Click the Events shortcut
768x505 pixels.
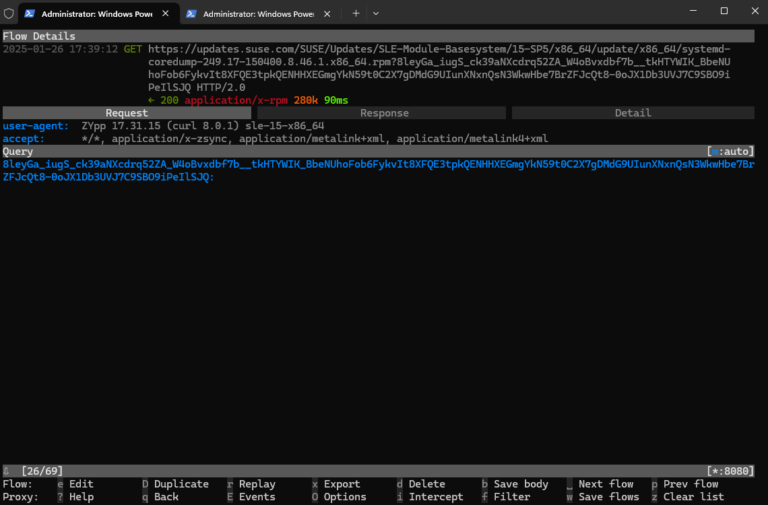click(251, 497)
